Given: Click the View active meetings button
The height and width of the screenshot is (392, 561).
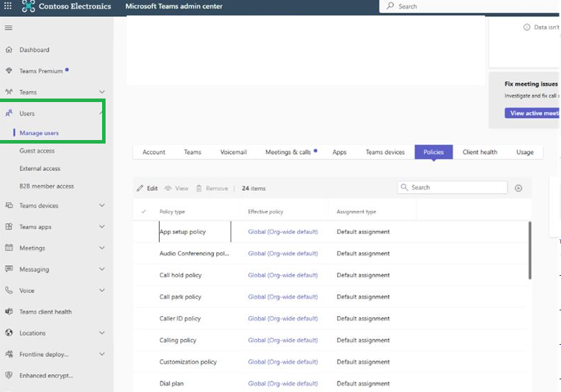Looking at the screenshot, I should tap(533, 113).
